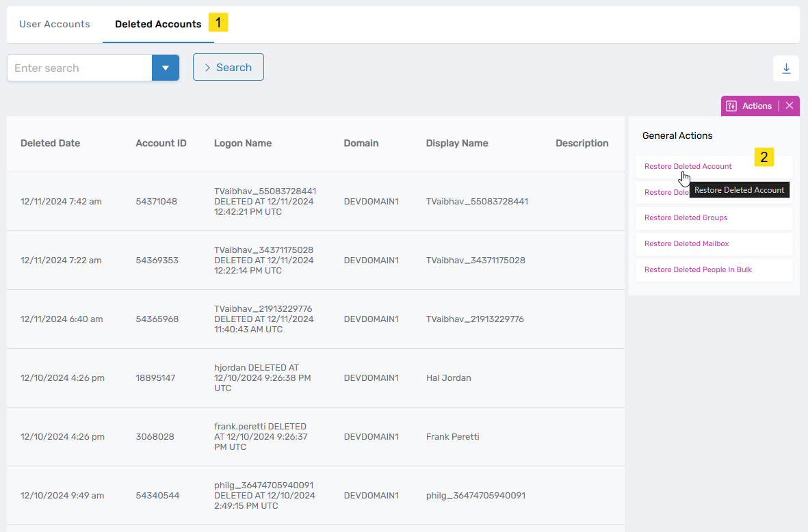Type in the Enter search field
Image resolution: width=808 pixels, height=532 pixels.
point(79,68)
